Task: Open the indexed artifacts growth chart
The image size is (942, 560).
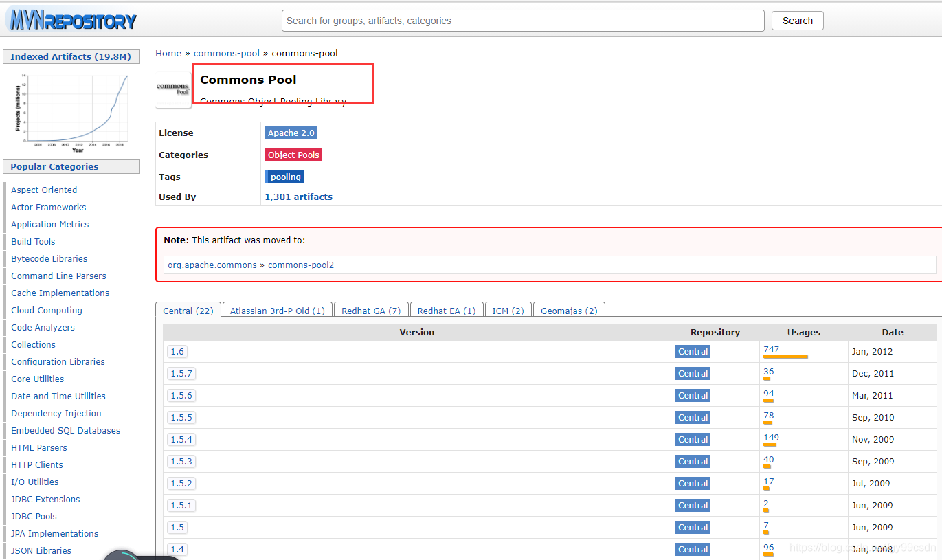Action: [x=71, y=112]
